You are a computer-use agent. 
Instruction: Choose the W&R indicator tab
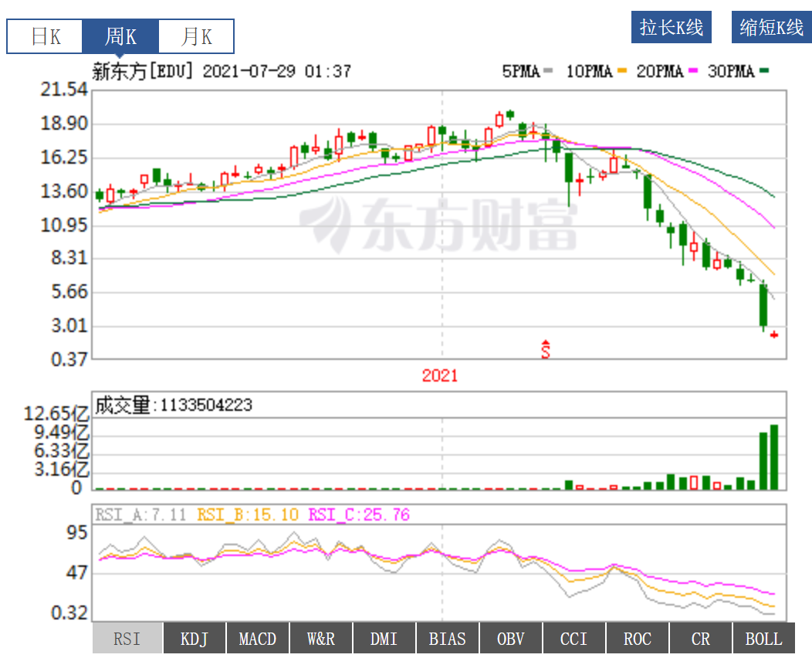pos(321,639)
